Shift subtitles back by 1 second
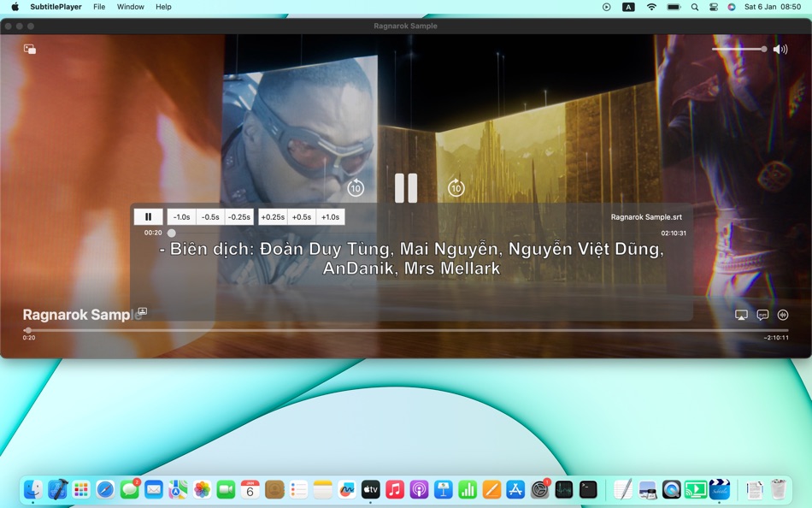812x508 pixels. [182, 216]
